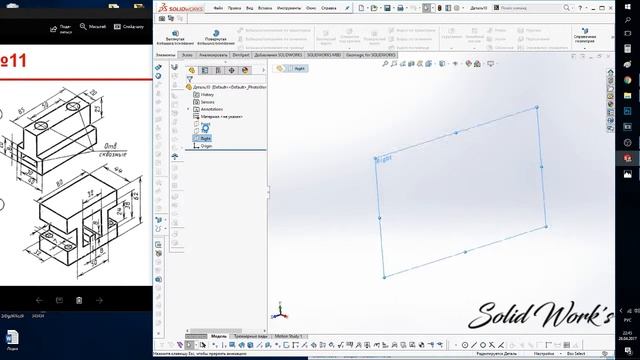Click Zoom to Fit in heads-up toolbar
640x360 pixels.
pos(385,64)
